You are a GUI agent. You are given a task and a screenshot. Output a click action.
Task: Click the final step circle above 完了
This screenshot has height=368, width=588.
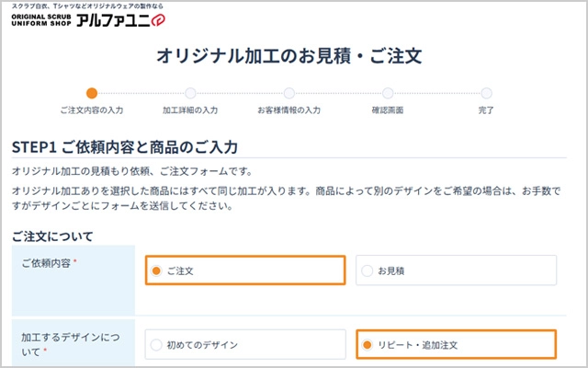point(486,92)
